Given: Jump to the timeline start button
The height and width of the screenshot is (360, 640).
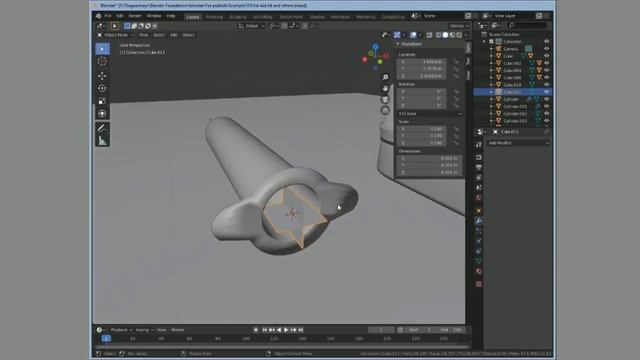Looking at the screenshot, I should click(264, 330).
